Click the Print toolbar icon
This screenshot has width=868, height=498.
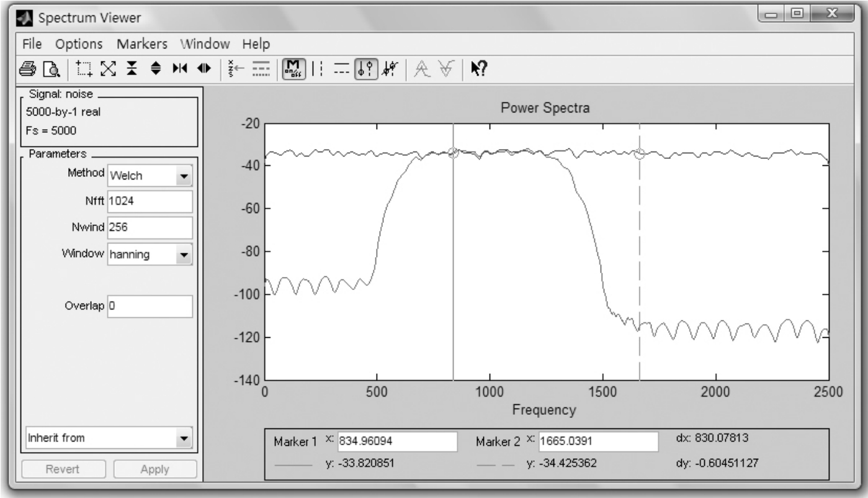click(29, 68)
